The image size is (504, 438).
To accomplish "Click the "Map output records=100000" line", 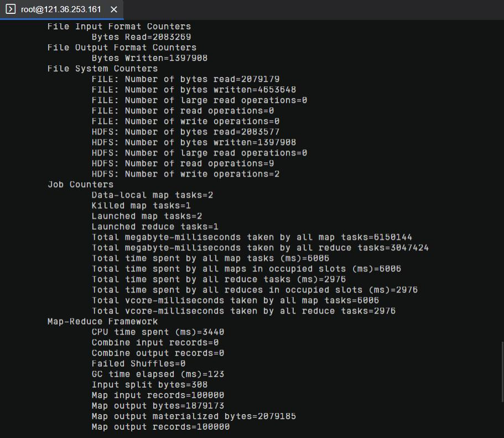I will [x=160, y=427].
